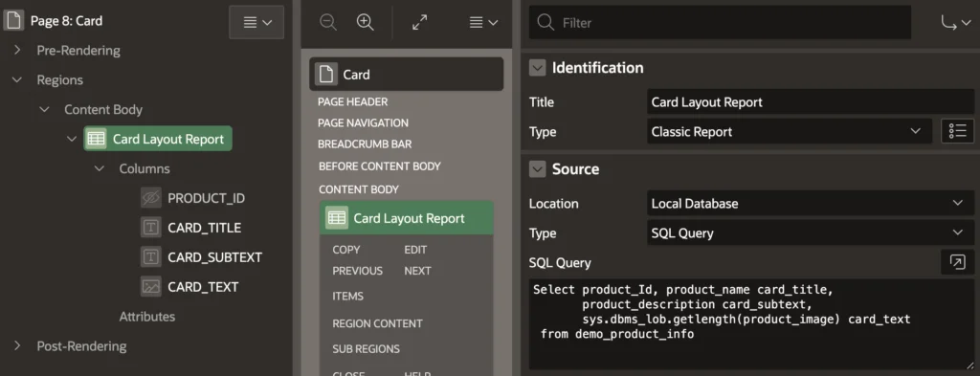This screenshot has height=376, width=980.
Task: Click the BREADCRUMB BAR position
Action: (365, 144)
